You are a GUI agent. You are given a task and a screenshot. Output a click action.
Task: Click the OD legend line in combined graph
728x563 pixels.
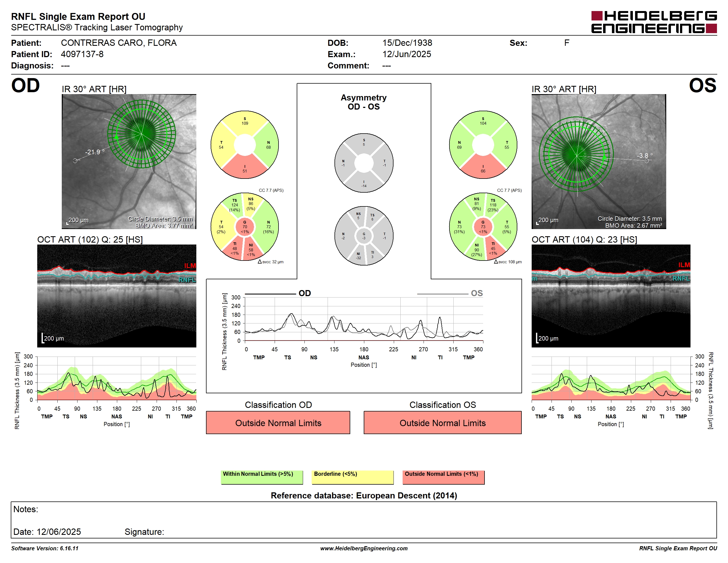[x=270, y=294]
